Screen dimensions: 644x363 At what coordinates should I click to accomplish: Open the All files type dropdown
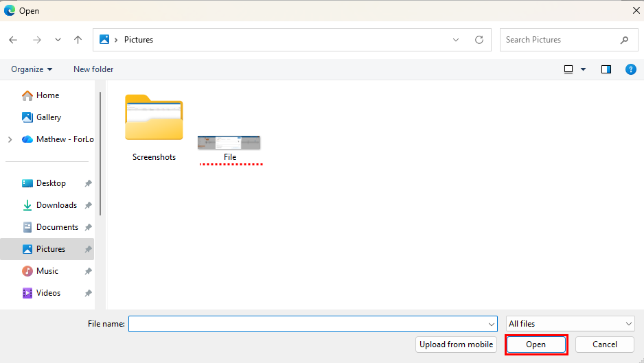click(x=570, y=324)
